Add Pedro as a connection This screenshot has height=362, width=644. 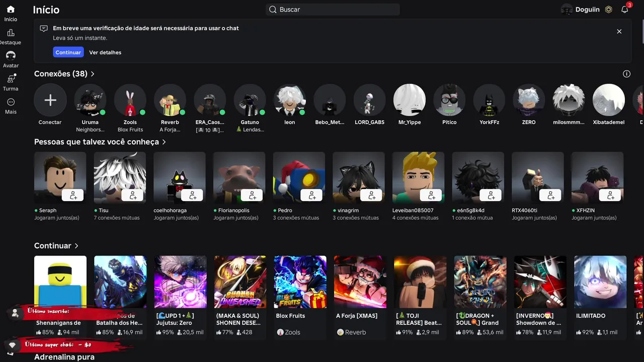point(312,196)
